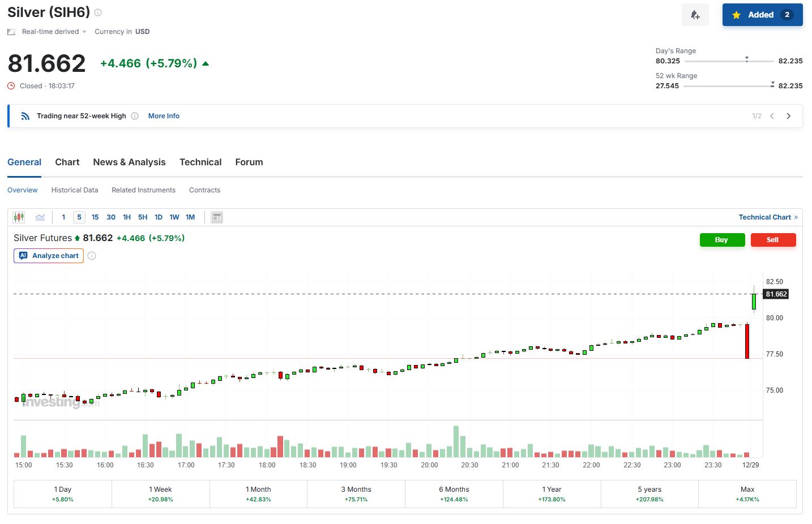Select the 1 minute interval
Screen dimensions: 812x524
(63, 217)
